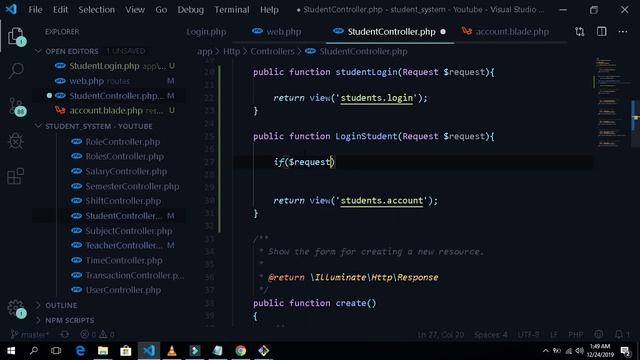Open the Source Control view
Image resolution: width=640 pixels, height=360 pixels.
tap(16, 106)
